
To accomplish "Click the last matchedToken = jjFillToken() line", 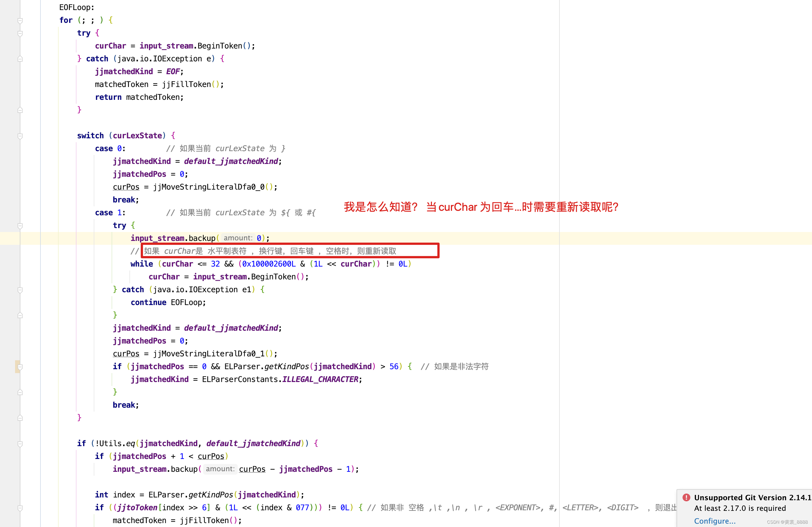I will tap(177, 521).
